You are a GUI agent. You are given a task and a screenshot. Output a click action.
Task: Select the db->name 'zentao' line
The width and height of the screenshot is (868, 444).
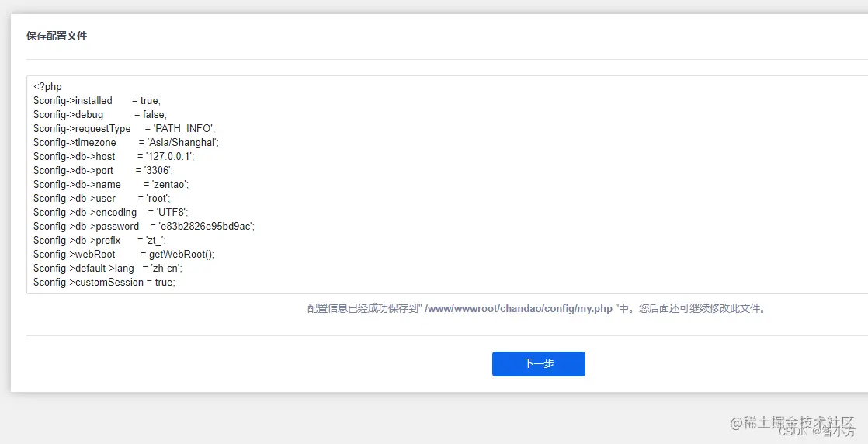(x=111, y=185)
